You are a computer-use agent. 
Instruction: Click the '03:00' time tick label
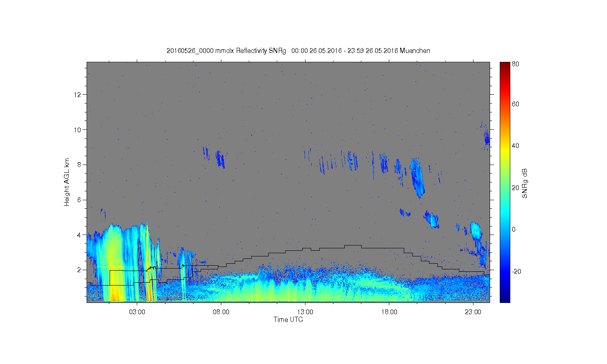[137, 312]
